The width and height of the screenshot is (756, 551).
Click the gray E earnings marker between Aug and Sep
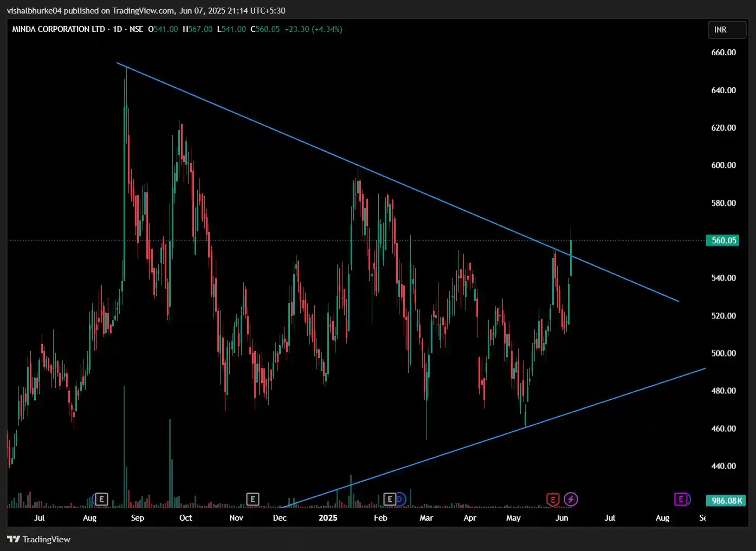101,499
